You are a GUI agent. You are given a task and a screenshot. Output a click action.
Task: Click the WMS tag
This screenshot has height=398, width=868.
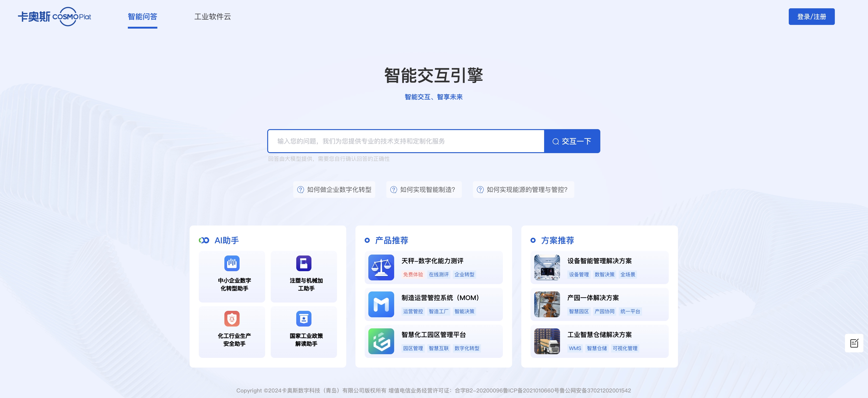point(575,348)
